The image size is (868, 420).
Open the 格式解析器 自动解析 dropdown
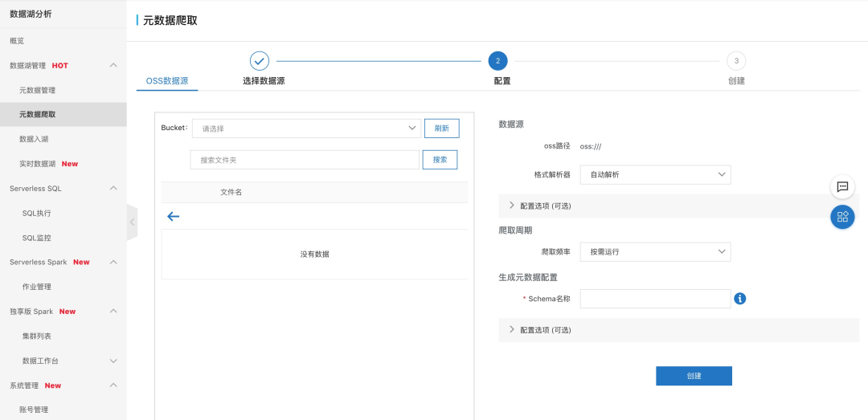click(655, 175)
